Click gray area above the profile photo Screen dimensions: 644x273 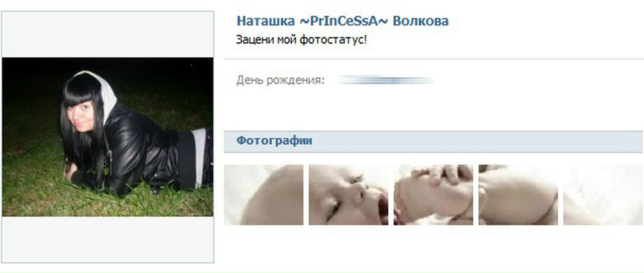click(107, 35)
